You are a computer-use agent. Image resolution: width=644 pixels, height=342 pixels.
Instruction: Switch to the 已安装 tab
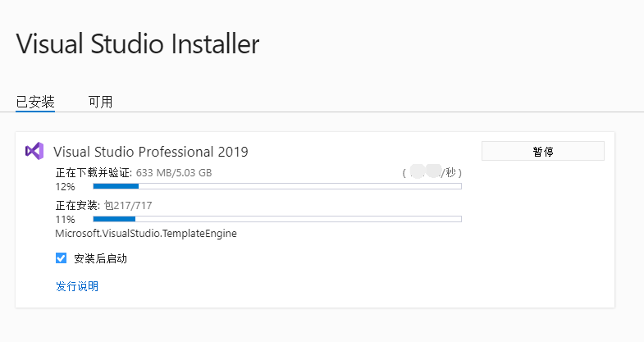[x=35, y=102]
